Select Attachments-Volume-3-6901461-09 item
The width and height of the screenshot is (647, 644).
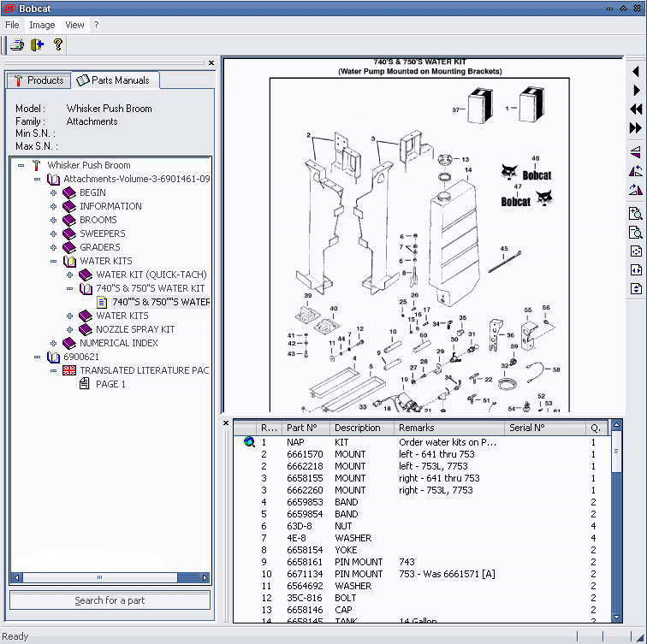(x=137, y=179)
